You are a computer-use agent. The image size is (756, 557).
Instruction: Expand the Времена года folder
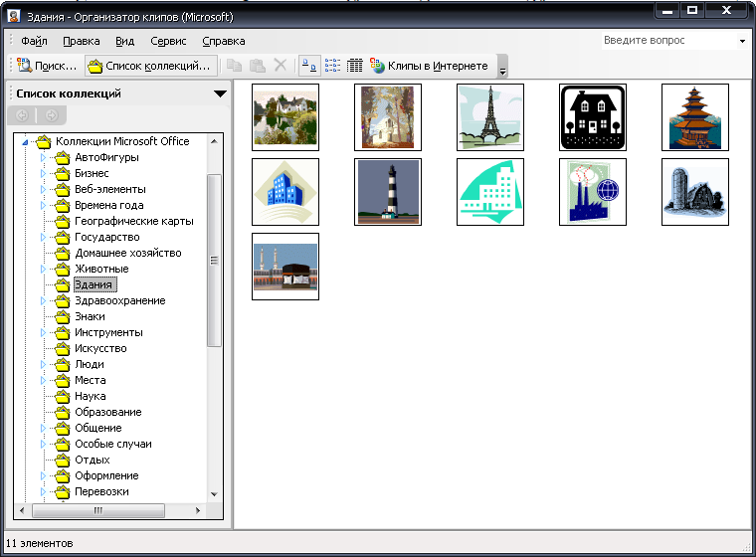pos(43,206)
